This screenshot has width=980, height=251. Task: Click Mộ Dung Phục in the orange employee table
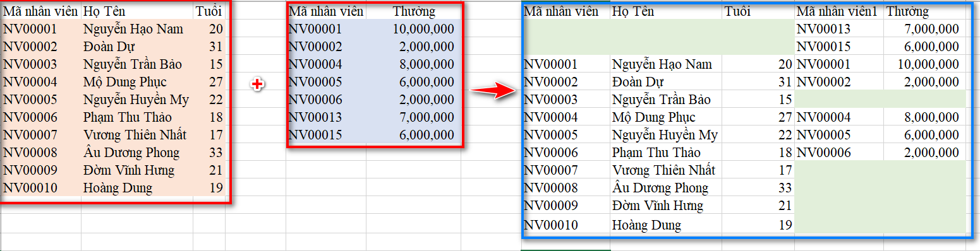coord(124,82)
